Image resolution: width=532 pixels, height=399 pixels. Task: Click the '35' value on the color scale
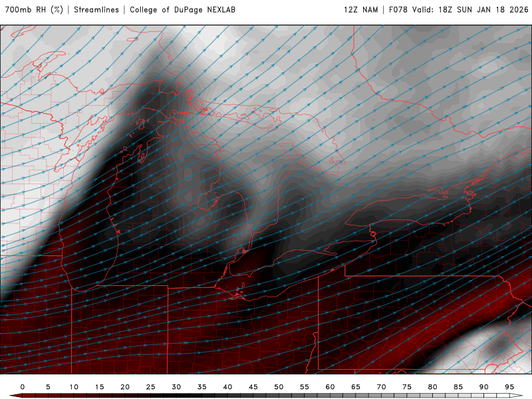pyautogui.click(x=202, y=387)
